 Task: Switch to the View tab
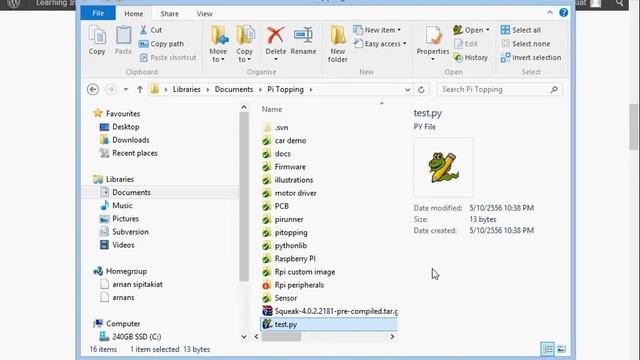coord(204,13)
